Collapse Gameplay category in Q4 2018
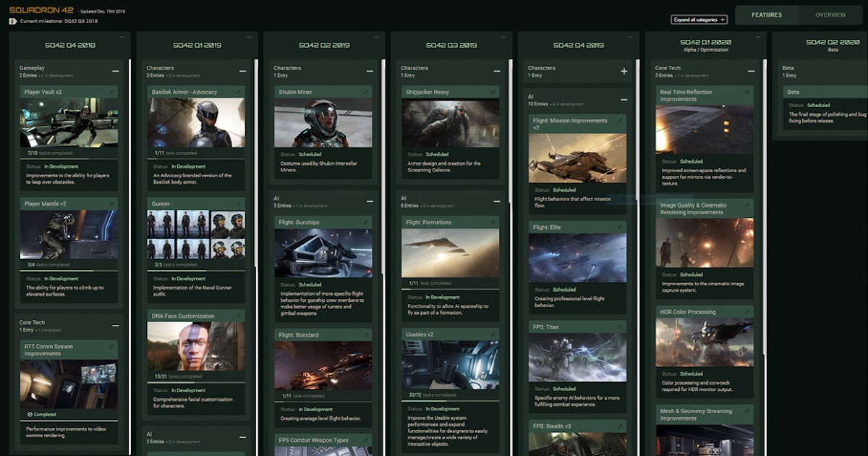Image resolution: width=868 pixels, height=456 pixels. (115, 71)
